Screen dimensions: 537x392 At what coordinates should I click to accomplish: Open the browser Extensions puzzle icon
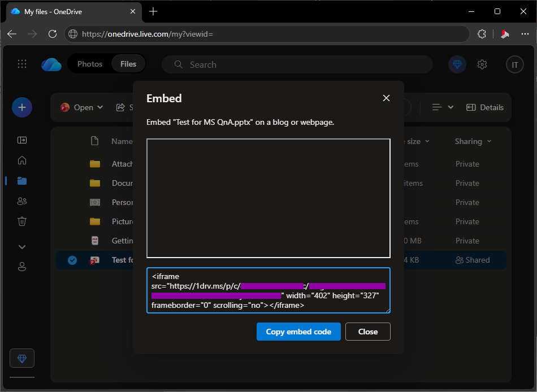pyautogui.click(x=482, y=34)
